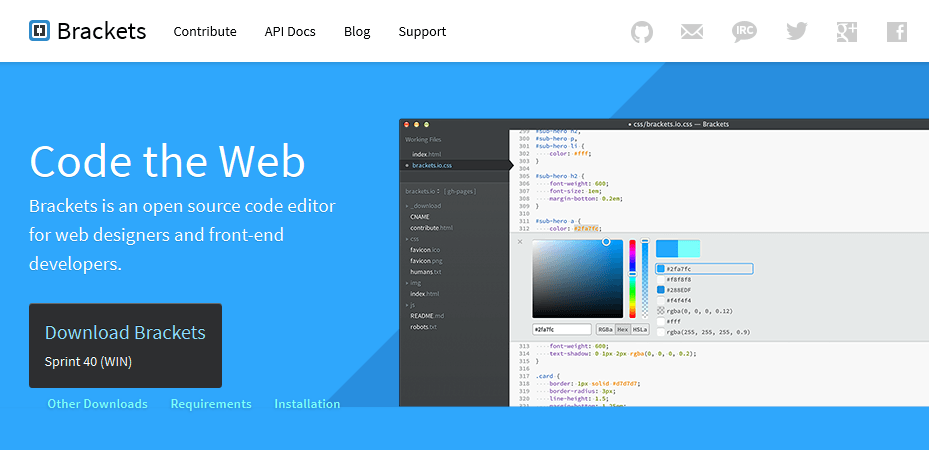
Task: Expand the img folder in file tree
Action: tap(414, 283)
